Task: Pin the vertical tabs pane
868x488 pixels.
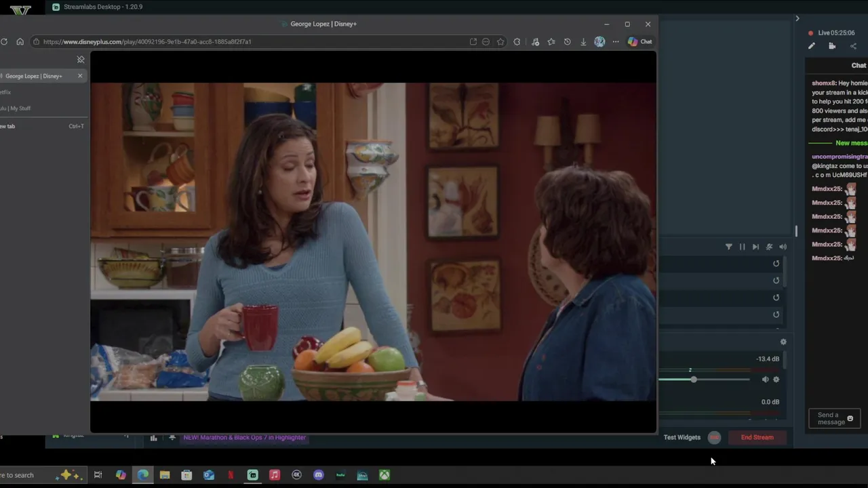Action: click(x=81, y=60)
